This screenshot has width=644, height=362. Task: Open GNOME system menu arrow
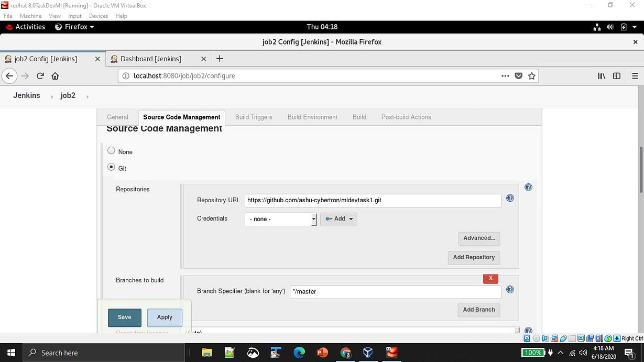point(635,27)
